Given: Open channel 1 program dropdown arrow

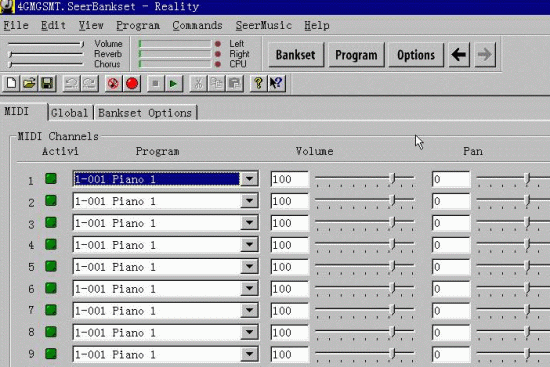Looking at the screenshot, I should (x=249, y=179).
